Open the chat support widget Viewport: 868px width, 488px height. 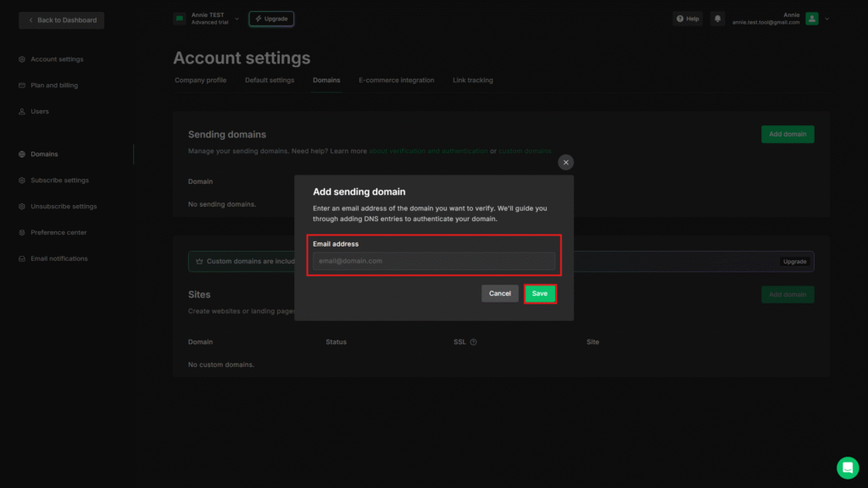pyautogui.click(x=848, y=468)
